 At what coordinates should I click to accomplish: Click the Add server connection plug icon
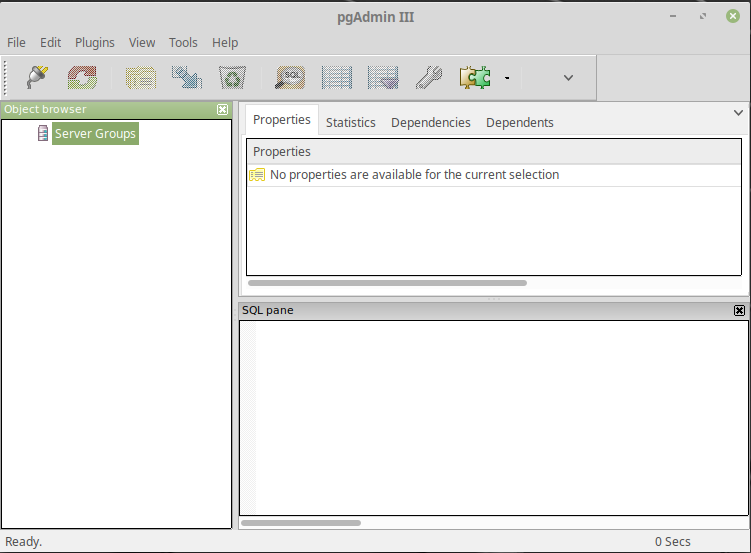(37, 78)
